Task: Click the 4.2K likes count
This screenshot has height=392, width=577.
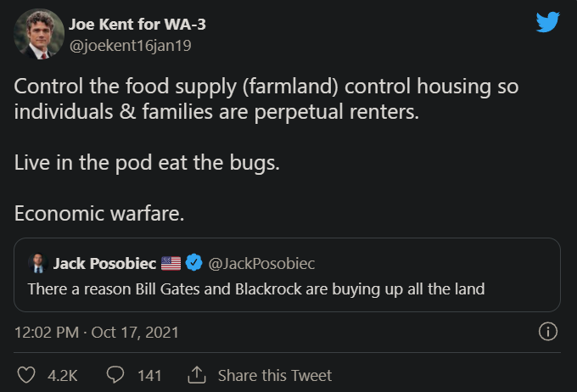Action: pos(63,375)
